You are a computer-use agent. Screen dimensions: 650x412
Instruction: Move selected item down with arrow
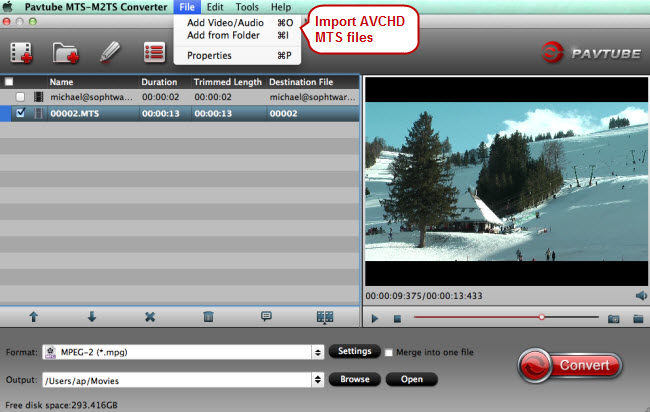[x=92, y=317]
